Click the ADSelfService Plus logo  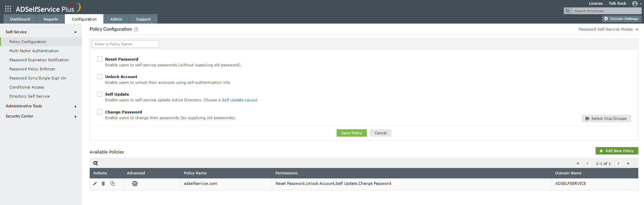pyautogui.click(x=48, y=8)
